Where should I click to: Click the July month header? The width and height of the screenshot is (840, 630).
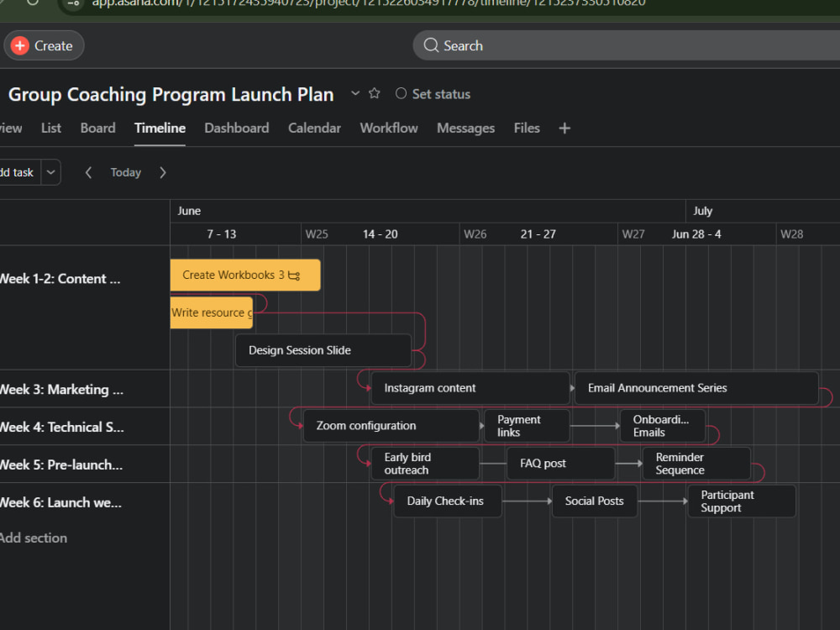[703, 211]
